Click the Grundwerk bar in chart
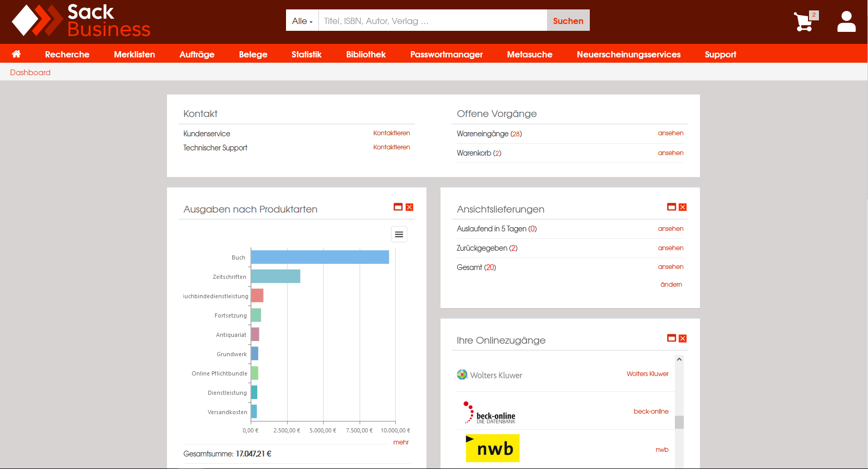Viewport: 868px width, 469px height. 255,354
